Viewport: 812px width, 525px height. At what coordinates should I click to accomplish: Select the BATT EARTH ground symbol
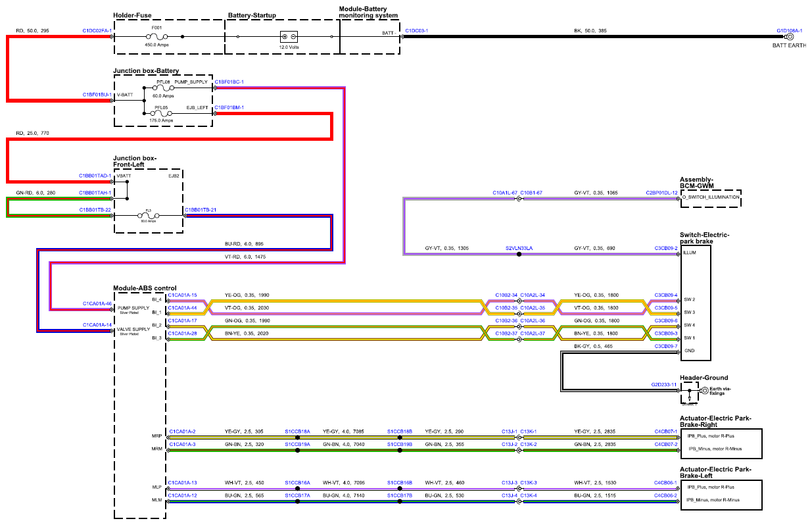click(790, 37)
